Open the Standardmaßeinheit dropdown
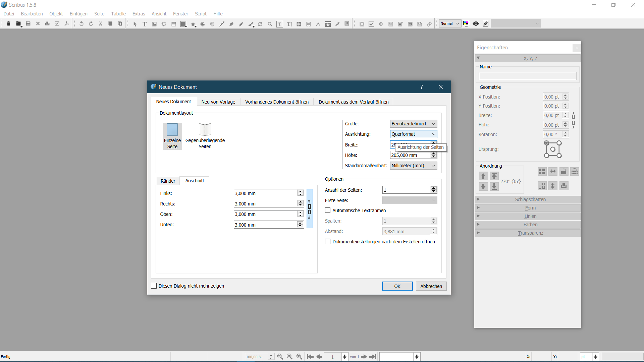 pos(413,166)
